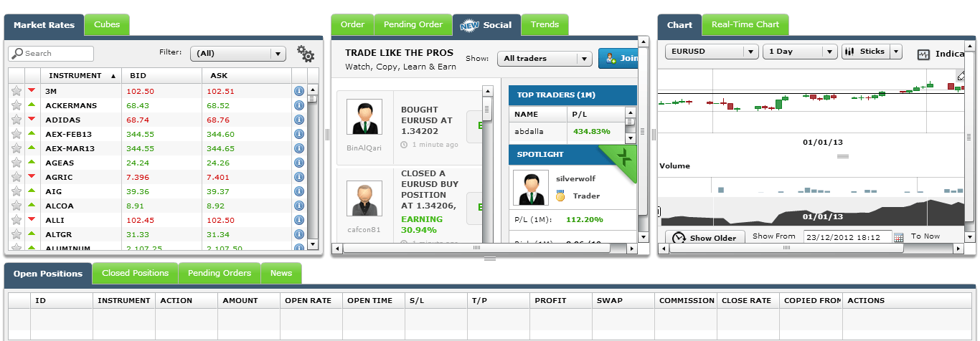Open the Order tab
Image resolution: width=980 pixels, height=341 pixels.
[352, 24]
